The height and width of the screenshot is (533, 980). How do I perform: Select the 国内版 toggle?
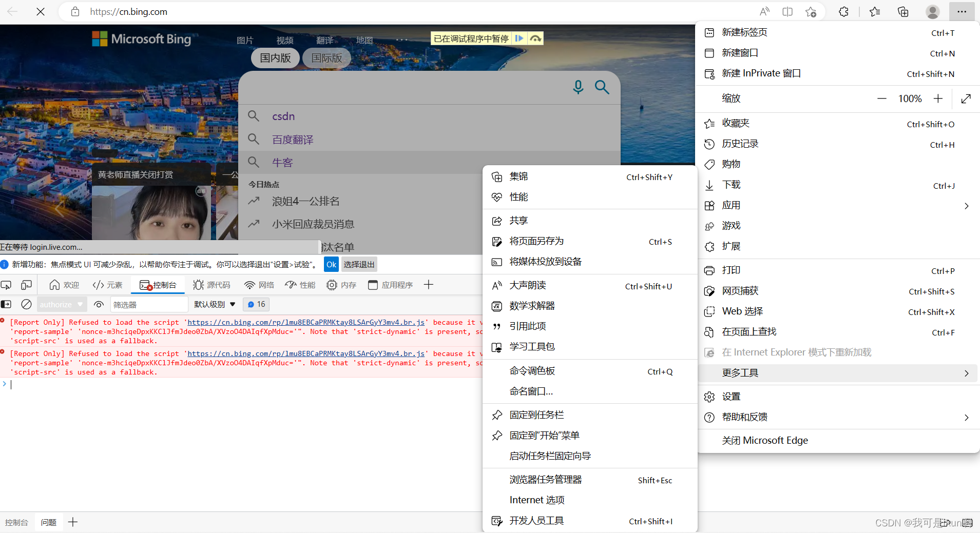click(276, 58)
